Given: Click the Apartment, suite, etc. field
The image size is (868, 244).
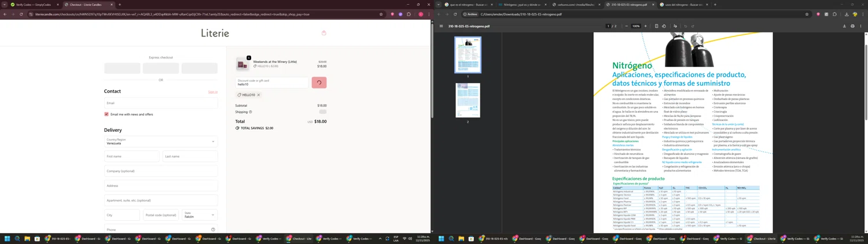Looking at the screenshot, I should 161,201.
